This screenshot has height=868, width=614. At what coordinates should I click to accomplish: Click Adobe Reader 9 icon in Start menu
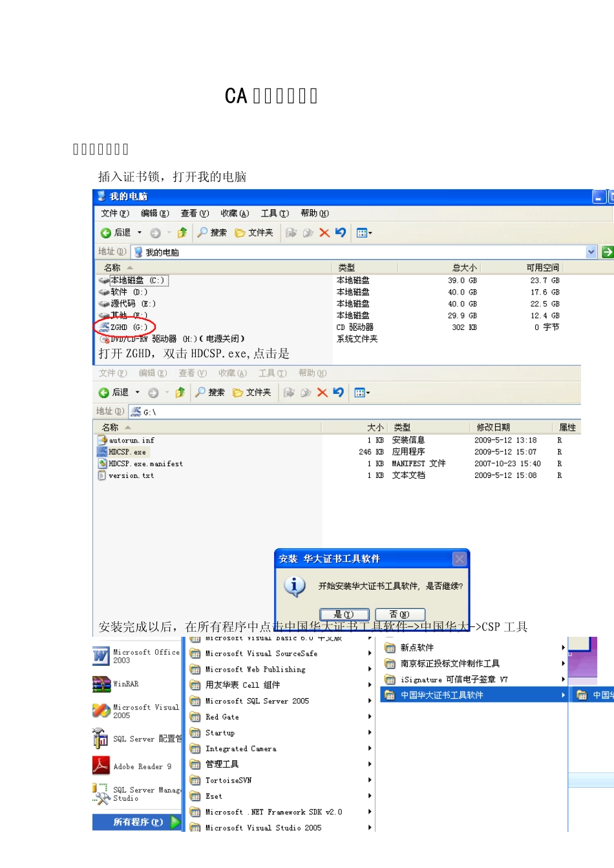pyautogui.click(x=101, y=766)
